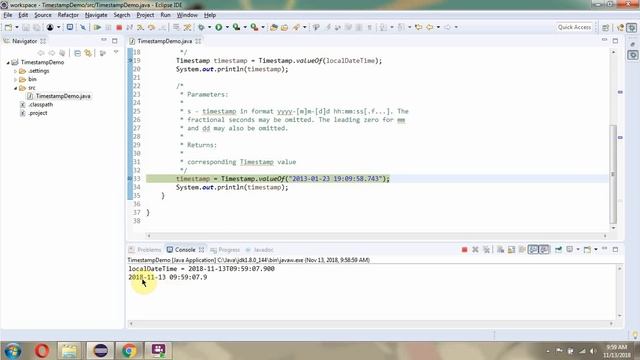Toggle Show Console on standard error change
Image resolution: width=640 pixels, height=360 pixels.
tap(544, 250)
